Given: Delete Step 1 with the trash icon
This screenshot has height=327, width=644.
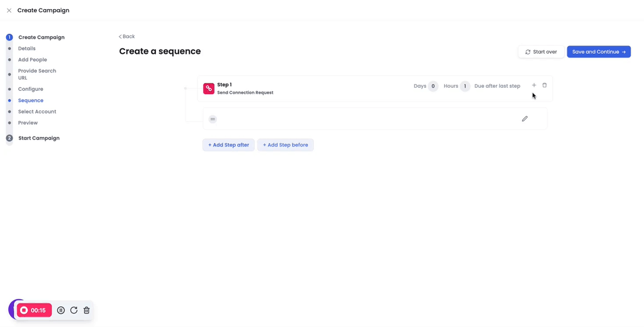Looking at the screenshot, I should click(x=544, y=85).
